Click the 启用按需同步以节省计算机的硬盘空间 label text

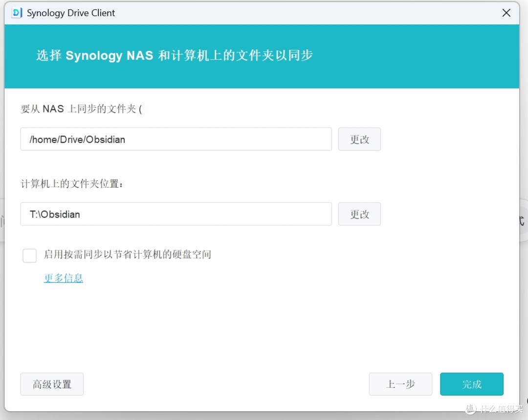click(128, 254)
